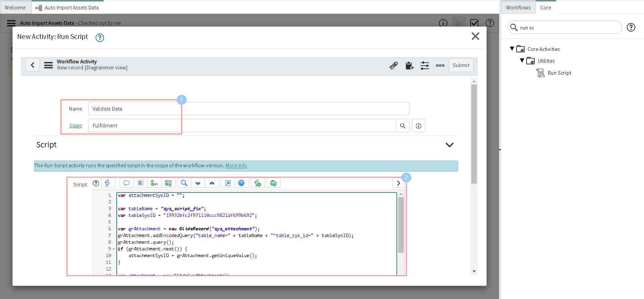644x299 pixels.
Task: Click script editor vertical scrollbar
Action: tap(401, 225)
